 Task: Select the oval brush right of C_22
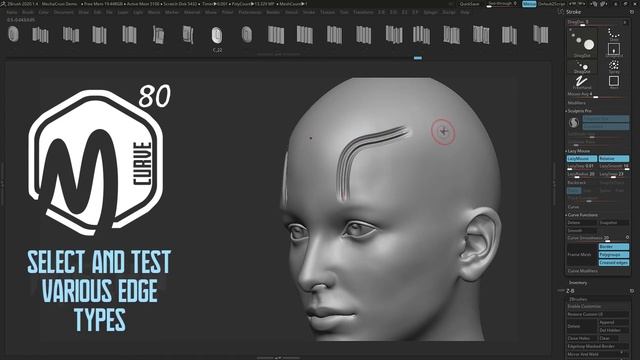pyautogui.click(x=247, y=34)
